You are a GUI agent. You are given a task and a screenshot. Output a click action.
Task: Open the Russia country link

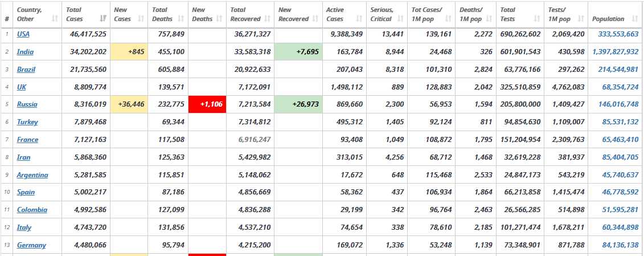27,104
